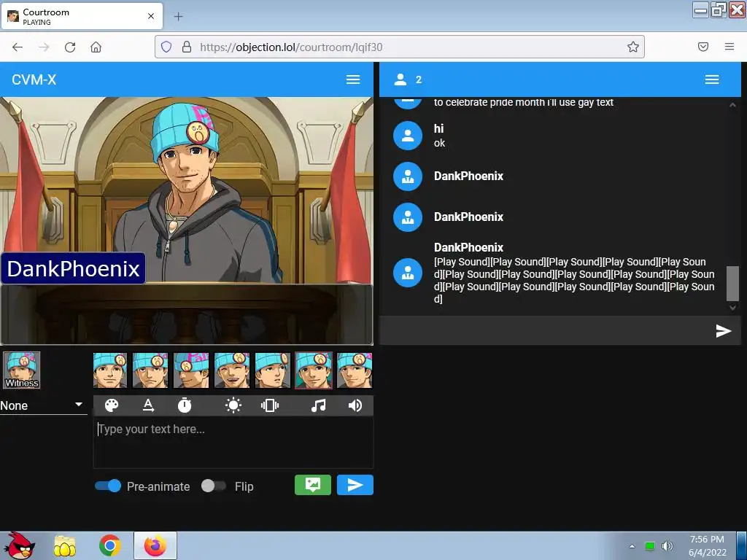This screenshot has height=560, width=747.
Task: Open the stopwatch pause-timer tool
Action: pos(185,405)
